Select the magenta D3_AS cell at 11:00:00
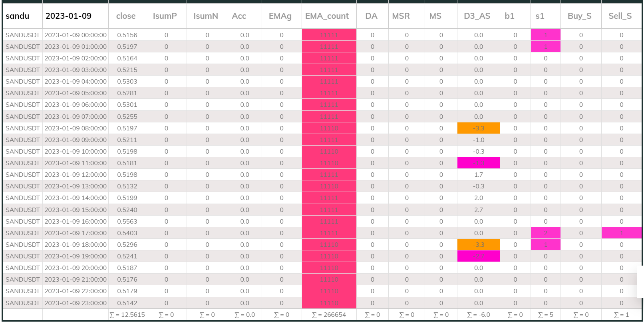The width and height of the screenshot is (644, 322). [478, 163]
